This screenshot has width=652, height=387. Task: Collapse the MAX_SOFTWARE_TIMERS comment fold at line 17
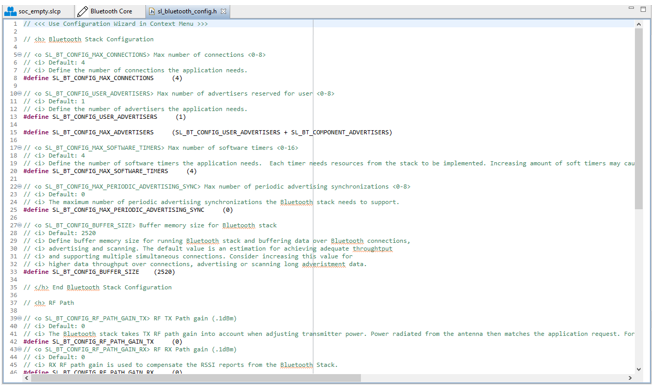tap(20, 148)
